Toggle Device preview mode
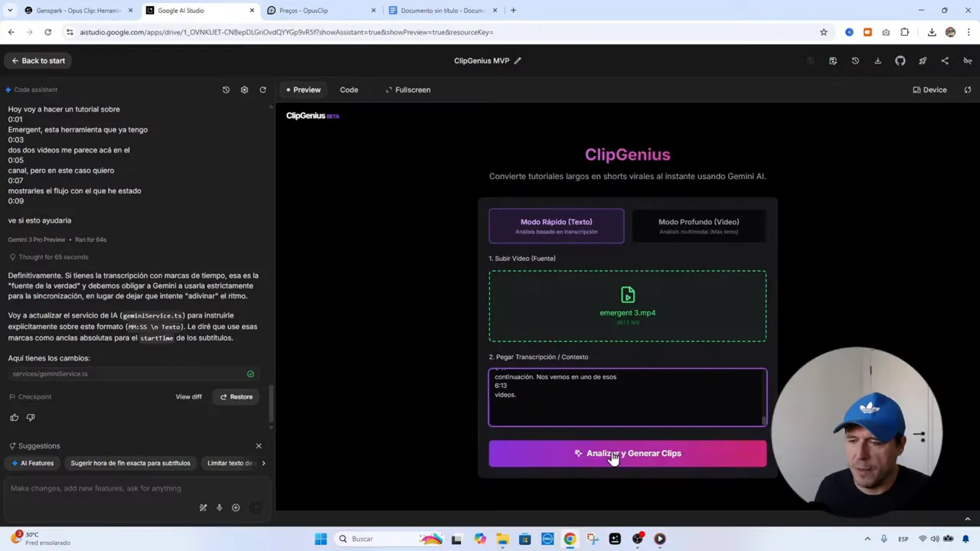This screenshot has height=551, width=980. pyautogui.click(x=929, y=90)
